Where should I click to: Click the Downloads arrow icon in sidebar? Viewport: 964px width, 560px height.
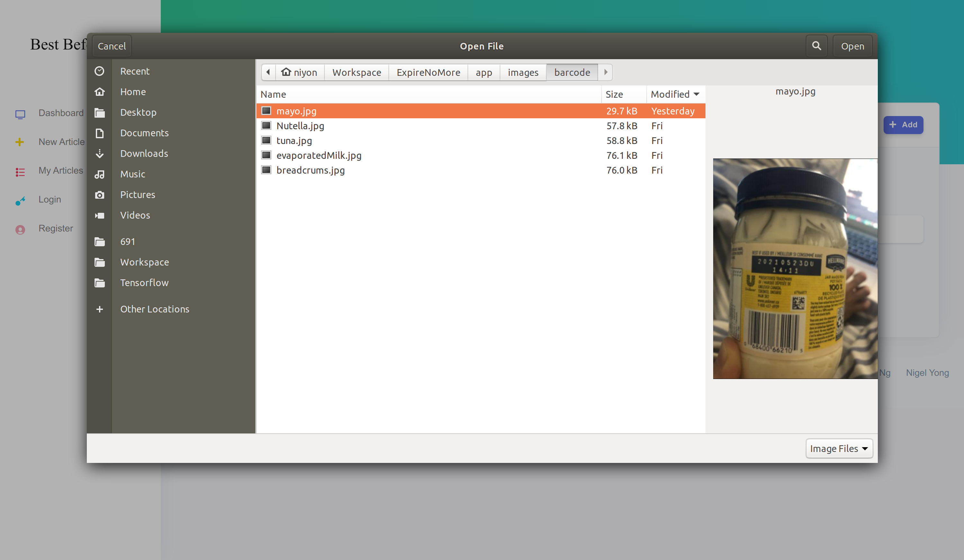click(x=99, y=153)
